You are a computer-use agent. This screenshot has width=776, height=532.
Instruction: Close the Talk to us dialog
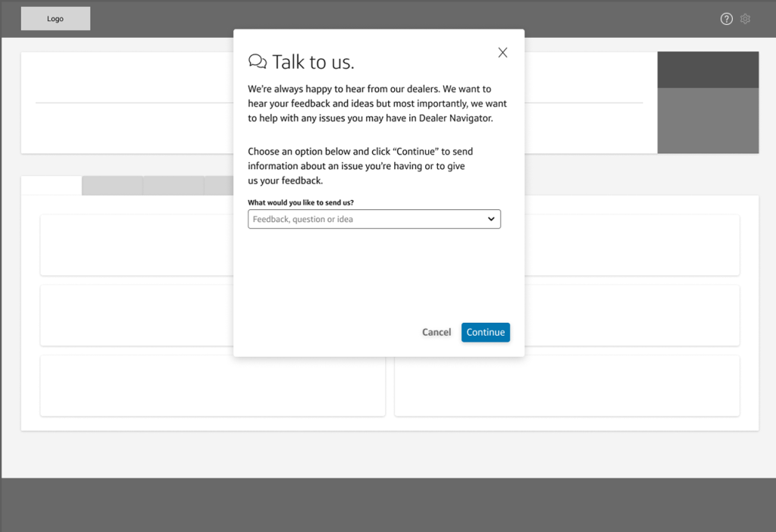pyautogui.click(x=502, y=52)
